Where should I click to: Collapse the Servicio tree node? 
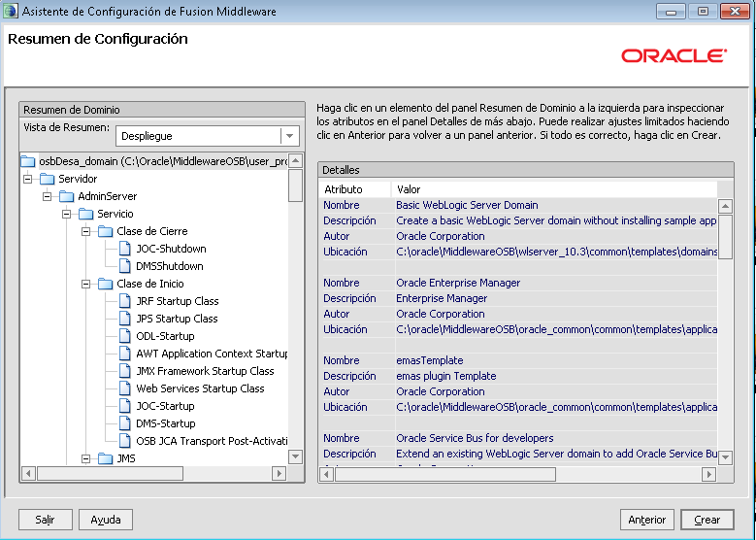point(67,214)
